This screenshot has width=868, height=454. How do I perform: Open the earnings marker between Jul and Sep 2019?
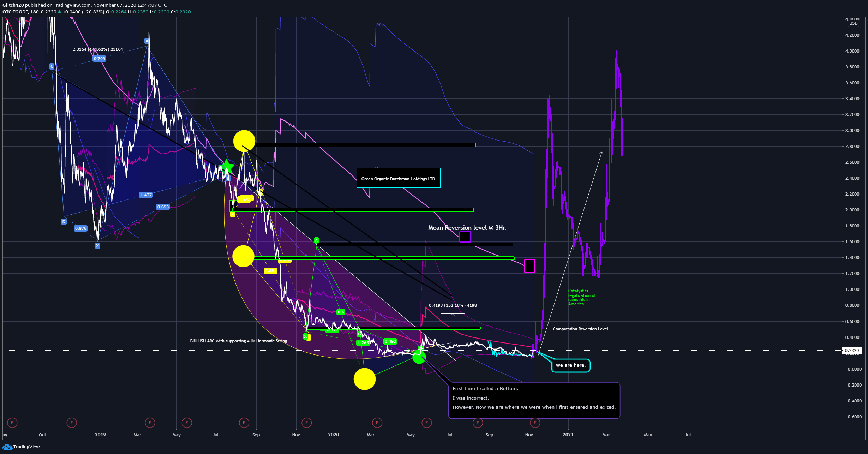coord(244,422)
